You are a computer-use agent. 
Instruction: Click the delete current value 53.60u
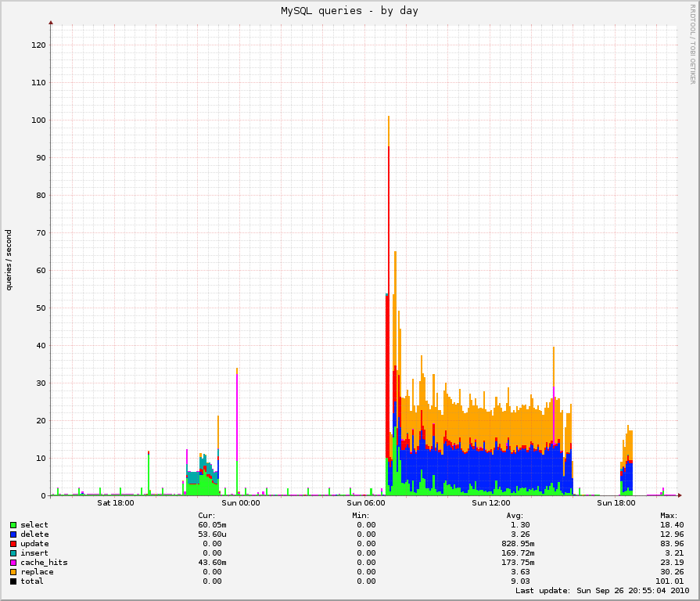(213, 534)
